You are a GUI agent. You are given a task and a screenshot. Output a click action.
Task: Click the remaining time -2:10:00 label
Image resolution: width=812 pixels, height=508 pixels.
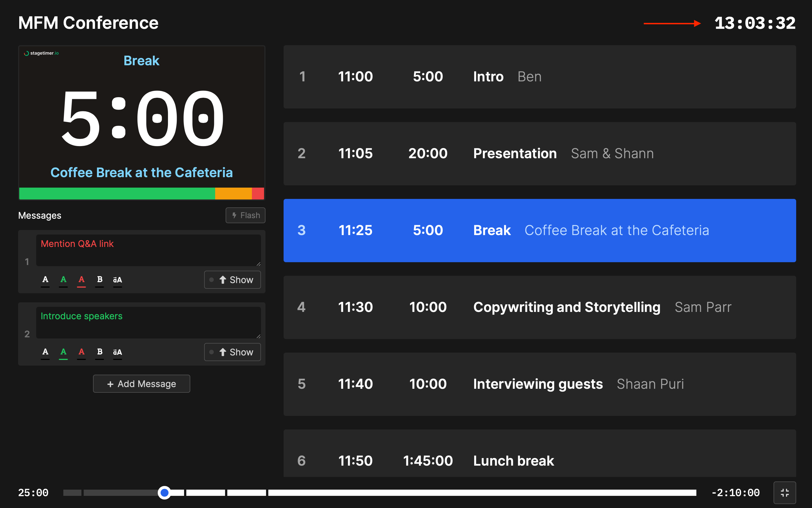click(735, 493)
